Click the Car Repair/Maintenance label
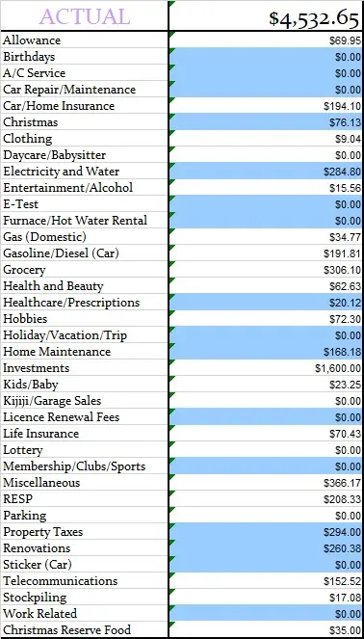Image resolution: width=364 pixels, height=639 pixels. pyautogui.click(x=85, y=89)
